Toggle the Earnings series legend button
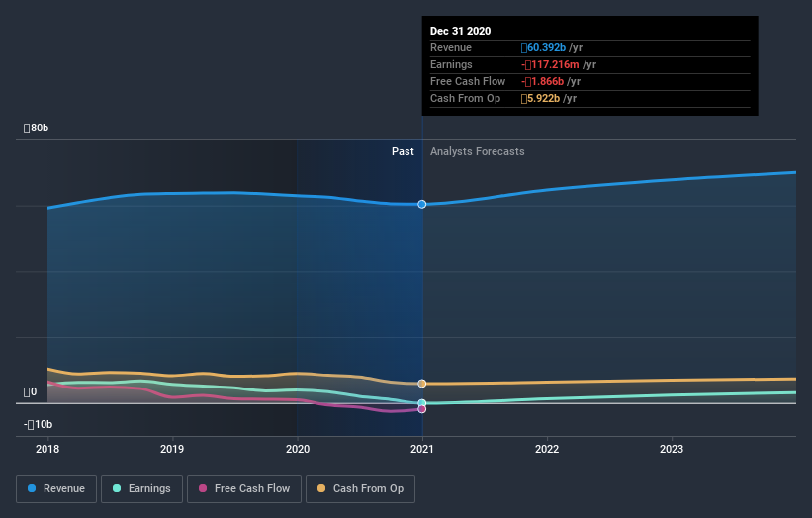Viewport: 812px width, 518px height. point(141,489)
